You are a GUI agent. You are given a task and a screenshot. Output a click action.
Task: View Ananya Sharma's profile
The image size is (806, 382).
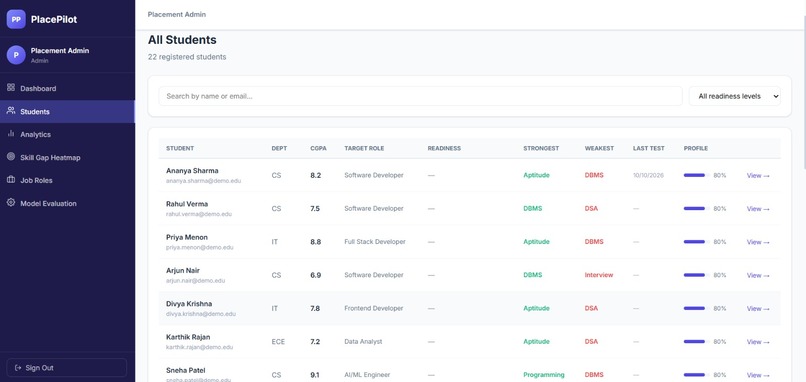tap(758, 175)
